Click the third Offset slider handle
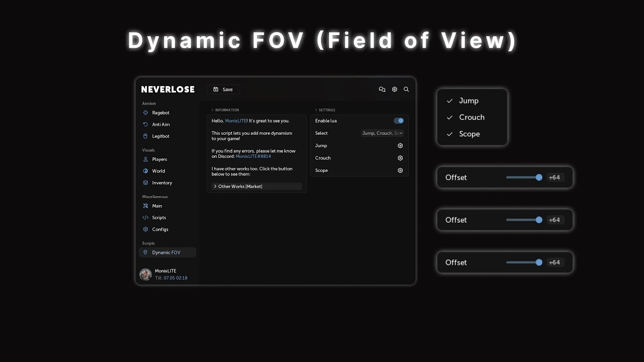Viewport: 644px width, 362px height. (539, 262)
